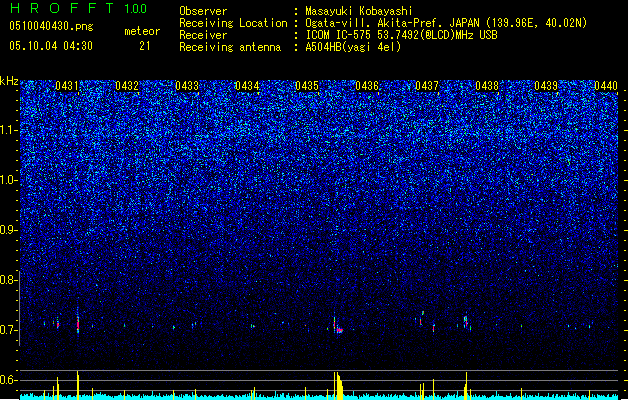
Task: Click the 0.6 kHz axis label
Action: point(8,380)
